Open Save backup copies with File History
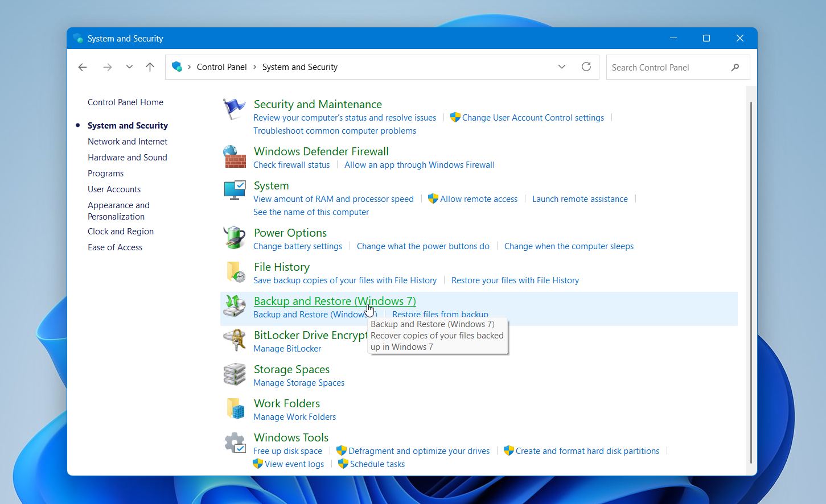Viewport: 826px width, 504px height. [x=345, y=280]
